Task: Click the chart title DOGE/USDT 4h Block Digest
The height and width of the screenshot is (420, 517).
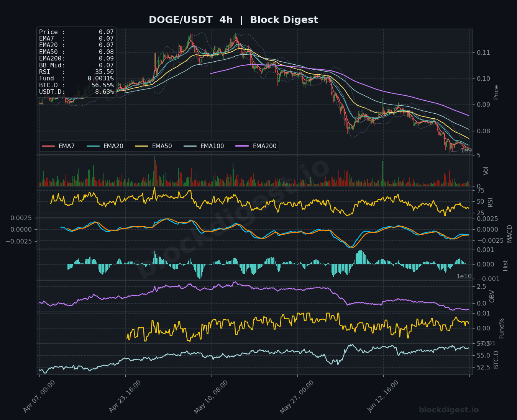Action: tap(233, 20)
